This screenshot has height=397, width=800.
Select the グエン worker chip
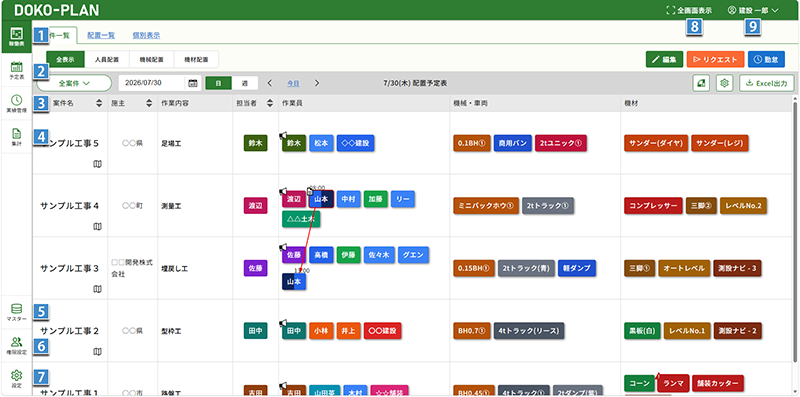414,255
